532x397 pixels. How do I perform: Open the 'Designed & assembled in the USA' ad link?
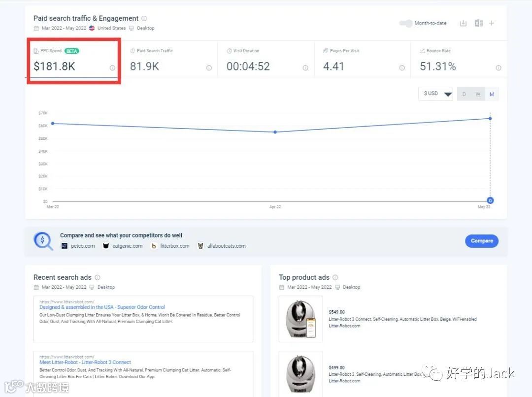pyautogui.click(x=102, y=307)
